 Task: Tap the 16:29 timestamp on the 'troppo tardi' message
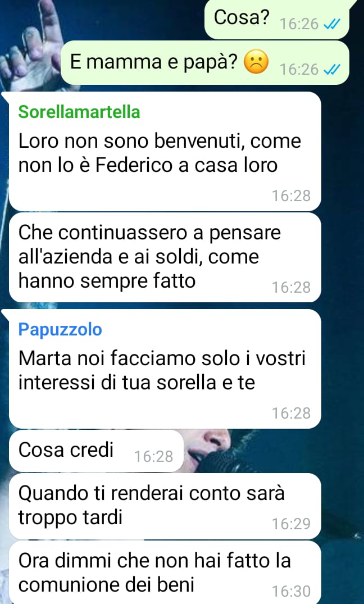pos(291,524)
